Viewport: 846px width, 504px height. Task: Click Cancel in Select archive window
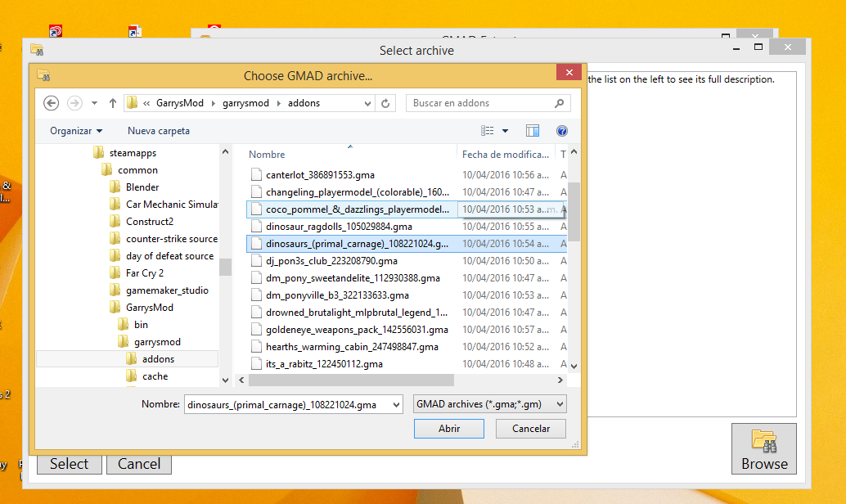point(139,464)
